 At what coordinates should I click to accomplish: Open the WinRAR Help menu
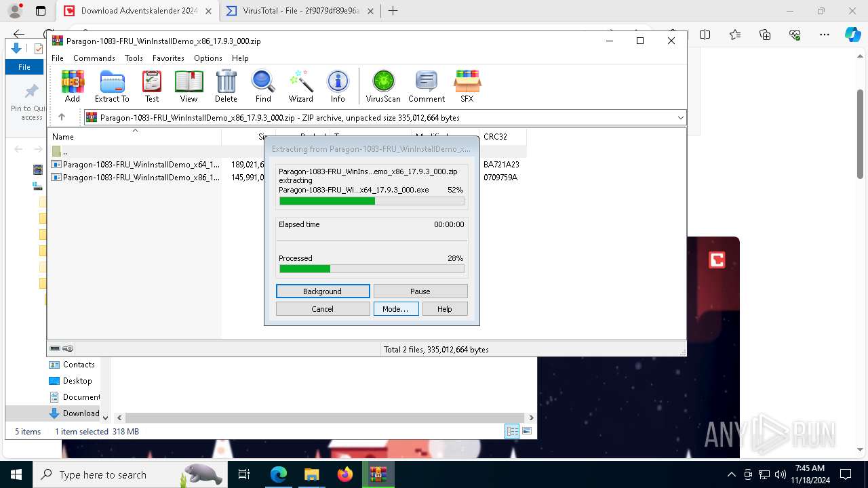240,58
